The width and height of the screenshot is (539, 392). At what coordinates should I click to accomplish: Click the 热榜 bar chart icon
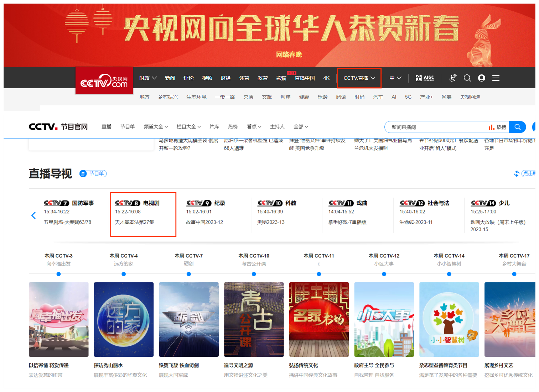pyautogui.click(x=492, y=127)
